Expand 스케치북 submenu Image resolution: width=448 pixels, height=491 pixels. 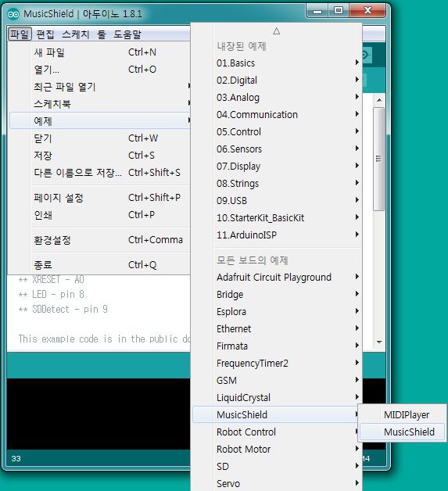(x=100, y=104)
